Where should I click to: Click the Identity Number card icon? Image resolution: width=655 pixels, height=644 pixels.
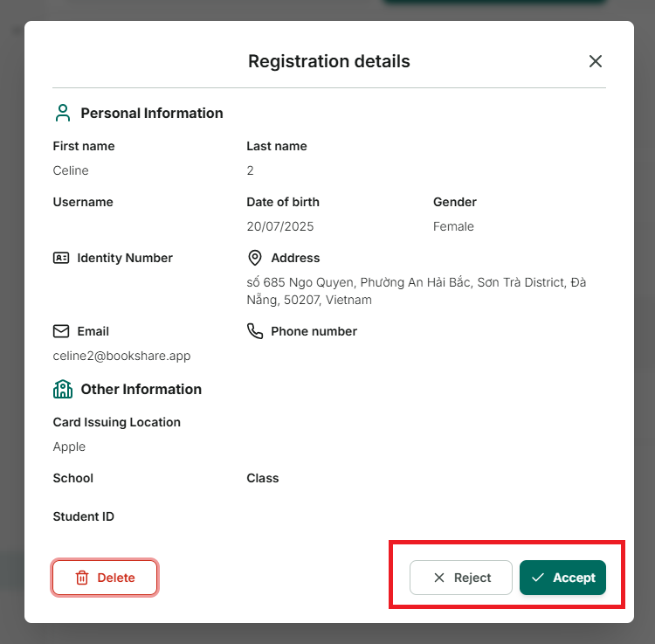click(61, 258)
